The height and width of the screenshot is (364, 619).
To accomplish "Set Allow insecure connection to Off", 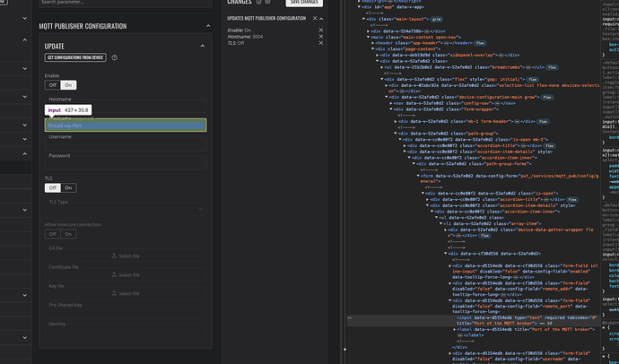I will click(x=53, y=234).
